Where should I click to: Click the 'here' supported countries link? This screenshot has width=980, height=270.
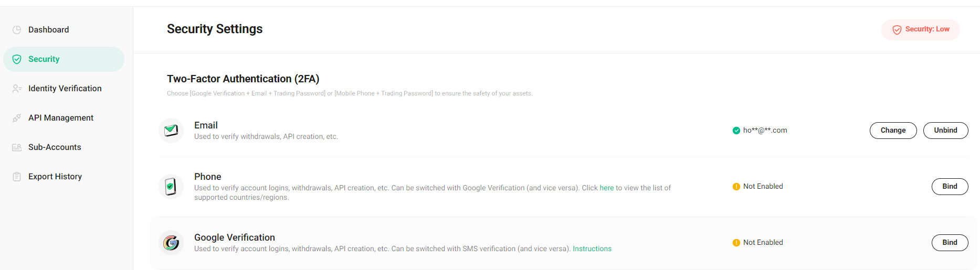[606, 188]
